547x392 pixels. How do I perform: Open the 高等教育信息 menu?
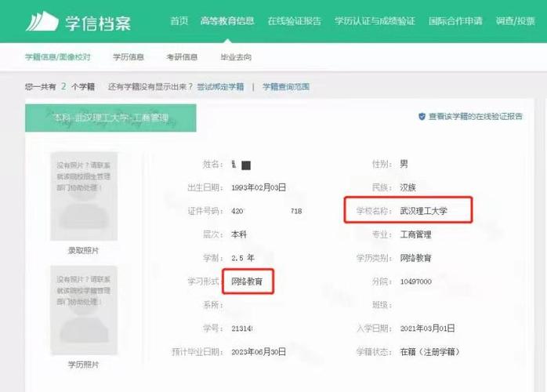(227, 21)
